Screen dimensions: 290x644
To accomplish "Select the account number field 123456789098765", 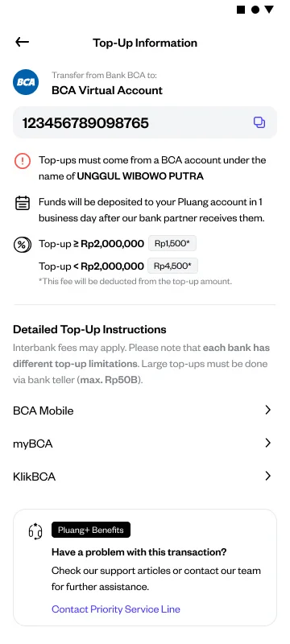I will click(x=144, y=122).
